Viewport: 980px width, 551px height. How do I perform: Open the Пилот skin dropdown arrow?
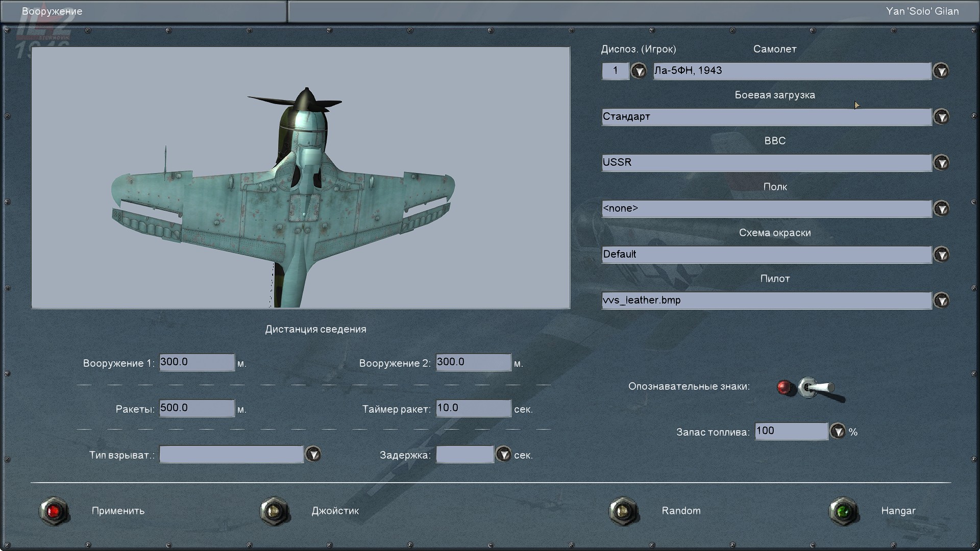pyautogui.click(x=941, y=300)
